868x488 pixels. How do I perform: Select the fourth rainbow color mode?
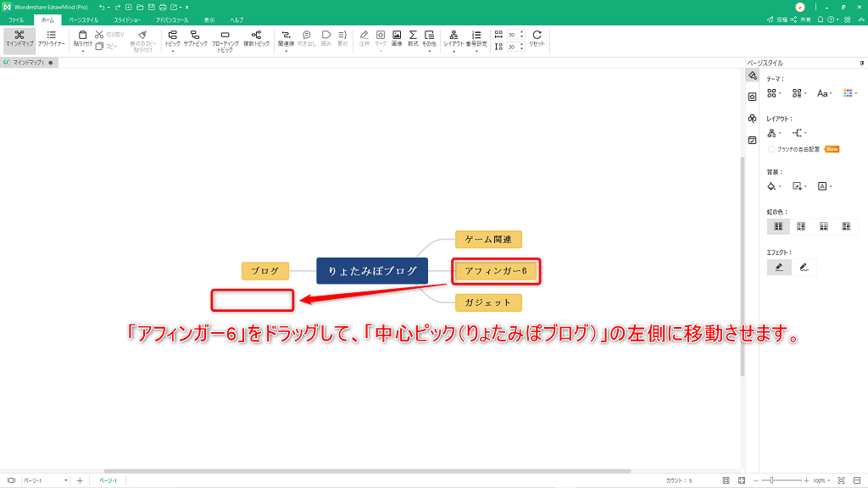847,226
